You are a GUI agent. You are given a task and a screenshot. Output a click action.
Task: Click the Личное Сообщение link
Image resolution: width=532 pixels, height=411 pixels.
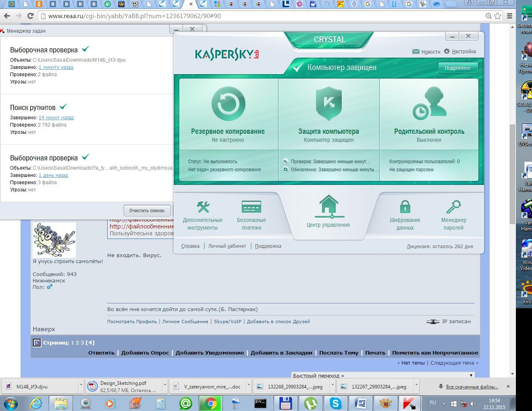coord(185,322)
